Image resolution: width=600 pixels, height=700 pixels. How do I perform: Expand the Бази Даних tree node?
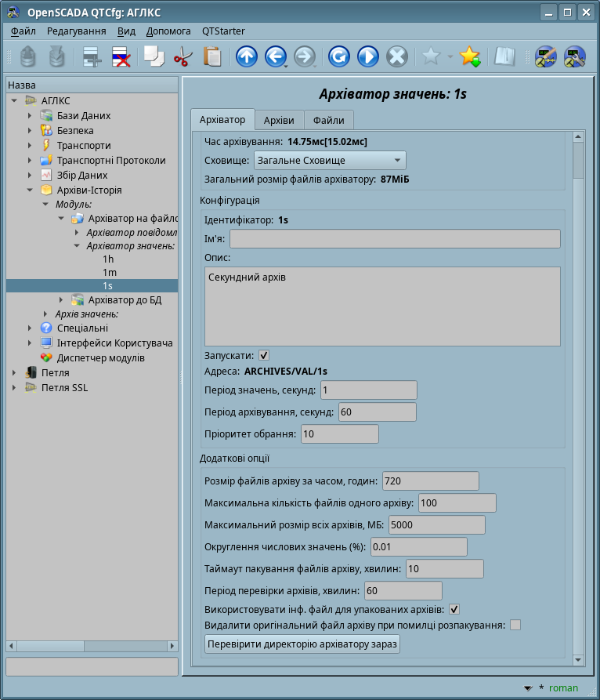pos(30,116)
